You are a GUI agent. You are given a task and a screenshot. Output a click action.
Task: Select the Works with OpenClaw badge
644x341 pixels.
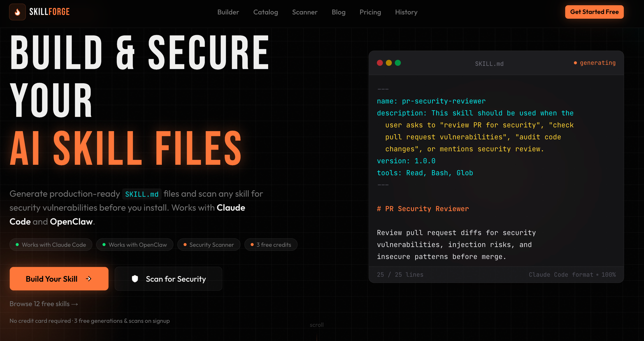(x=134, y=245)
